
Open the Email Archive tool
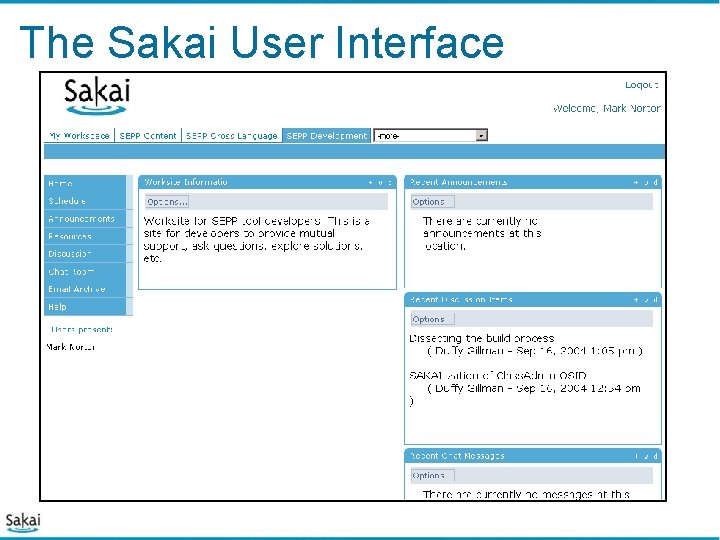85,289
